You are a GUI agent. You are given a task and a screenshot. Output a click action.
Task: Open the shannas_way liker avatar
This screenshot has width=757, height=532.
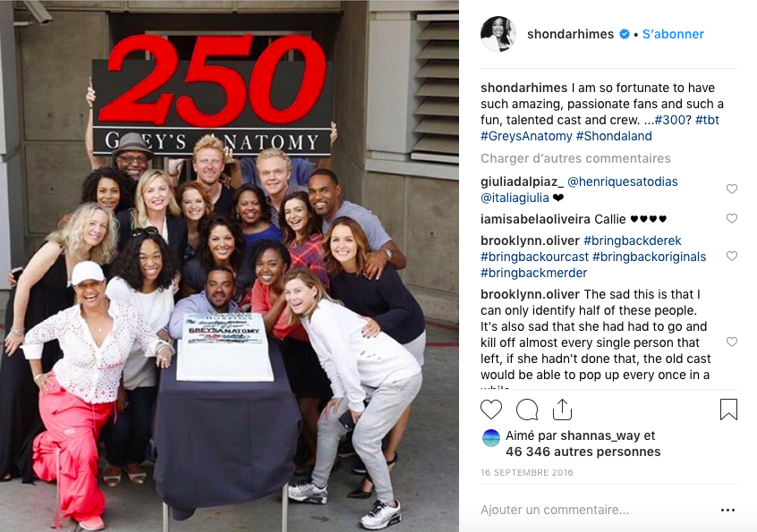point(491,438)
